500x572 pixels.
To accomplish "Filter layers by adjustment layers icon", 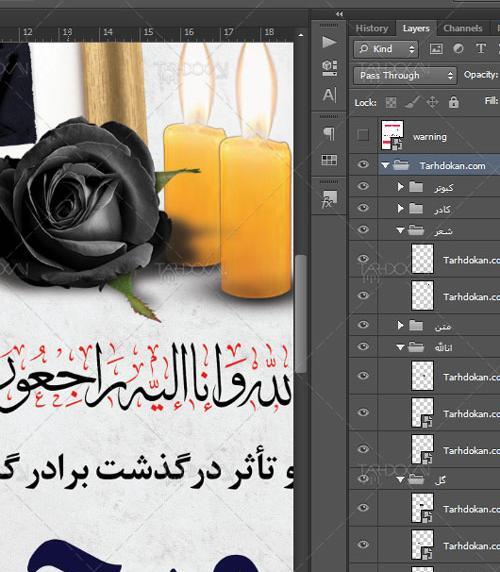I will pyautogui.click(x=458, y=49).
